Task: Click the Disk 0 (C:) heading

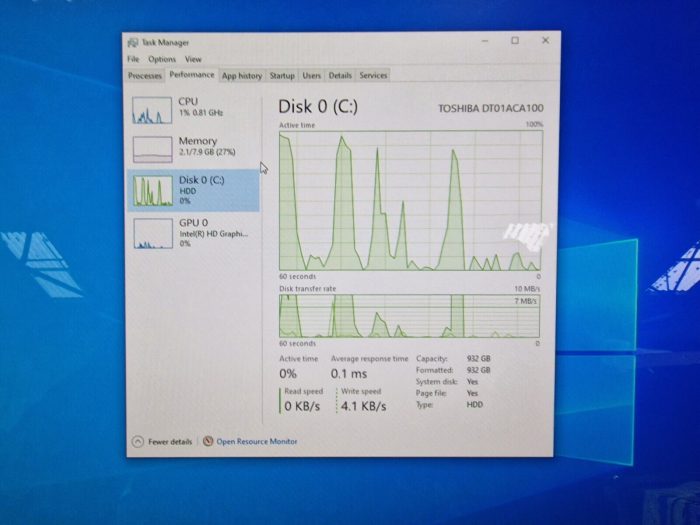Action: click(x=318, y=107)
